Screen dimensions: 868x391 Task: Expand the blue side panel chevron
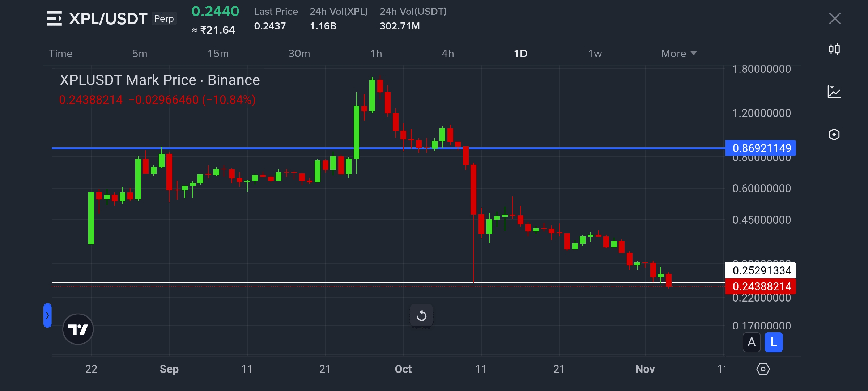[47, 315]
